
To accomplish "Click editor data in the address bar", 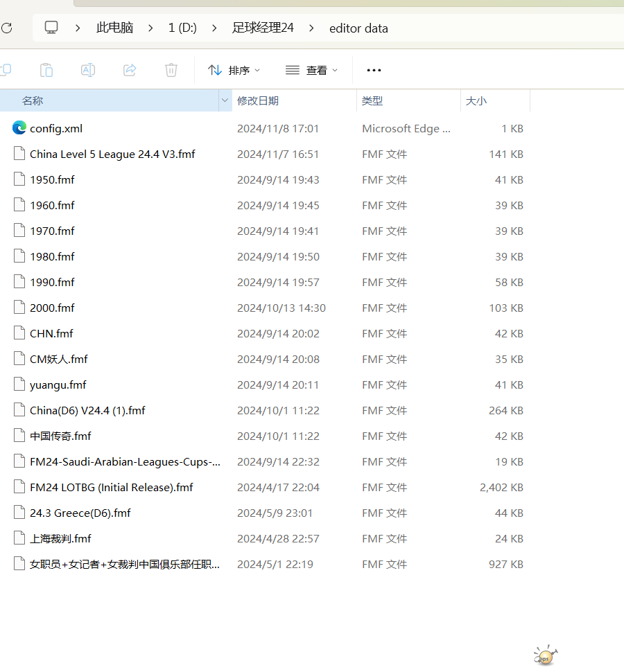I will tap(358, 28).
